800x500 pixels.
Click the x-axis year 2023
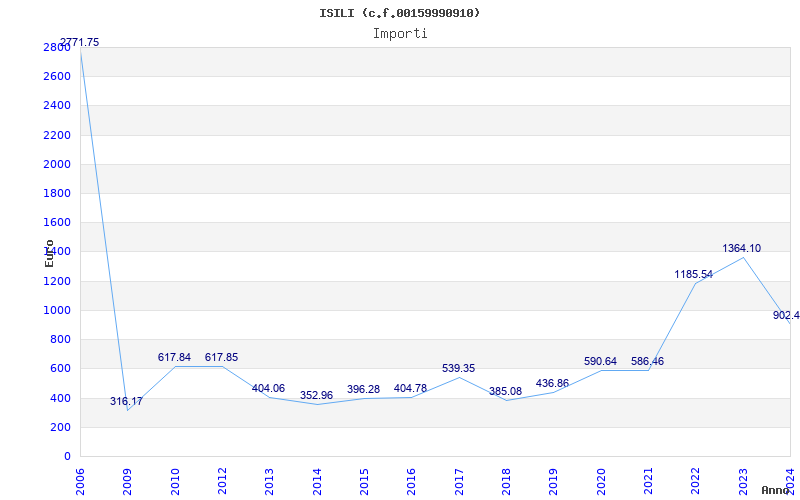point(743,481)
